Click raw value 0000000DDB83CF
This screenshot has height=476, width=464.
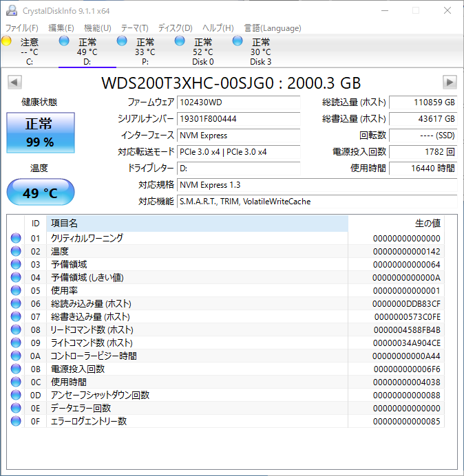coord(406,303)
